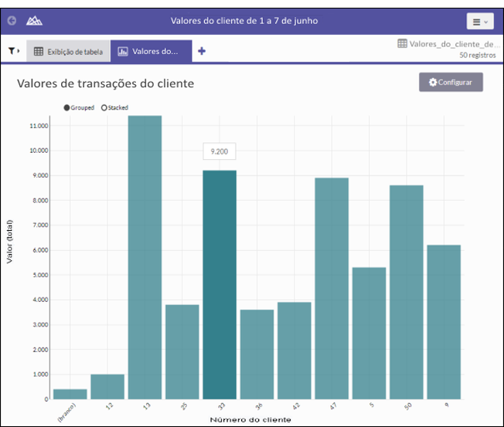Select the Stacked radio option
Screen dimensions: 504x427
click(x=104, y=107)
